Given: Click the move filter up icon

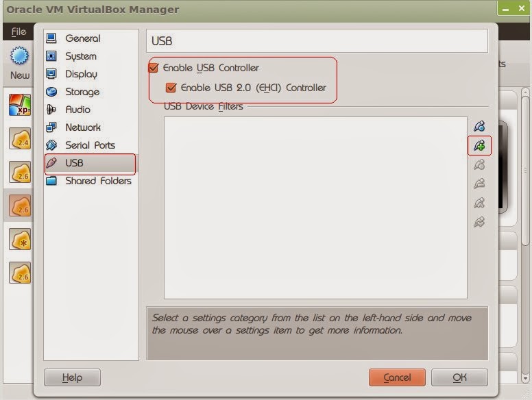Looking at the screenshot, I should (x=479, y=203).
